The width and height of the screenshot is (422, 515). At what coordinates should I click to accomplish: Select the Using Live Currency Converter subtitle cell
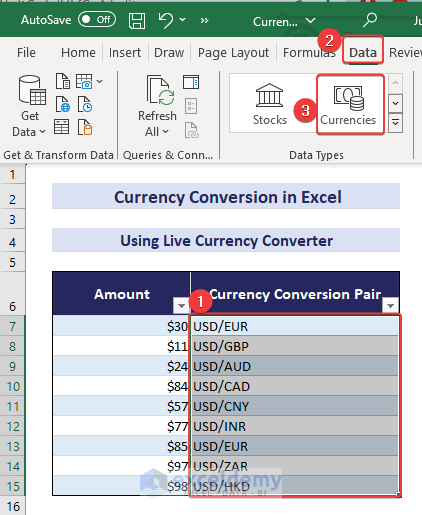click(226, 240)
